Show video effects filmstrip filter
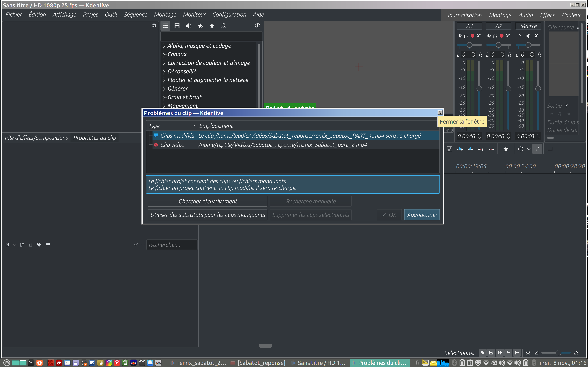The width and height of the screenshot is (588, 367). tap(177, 26)
